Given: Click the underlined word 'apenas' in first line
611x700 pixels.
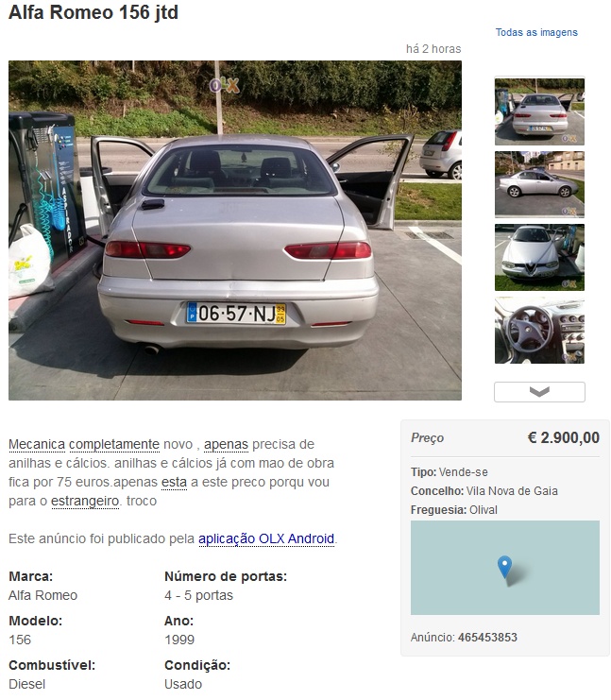Looking at the screenshot, I should point(226,445).
